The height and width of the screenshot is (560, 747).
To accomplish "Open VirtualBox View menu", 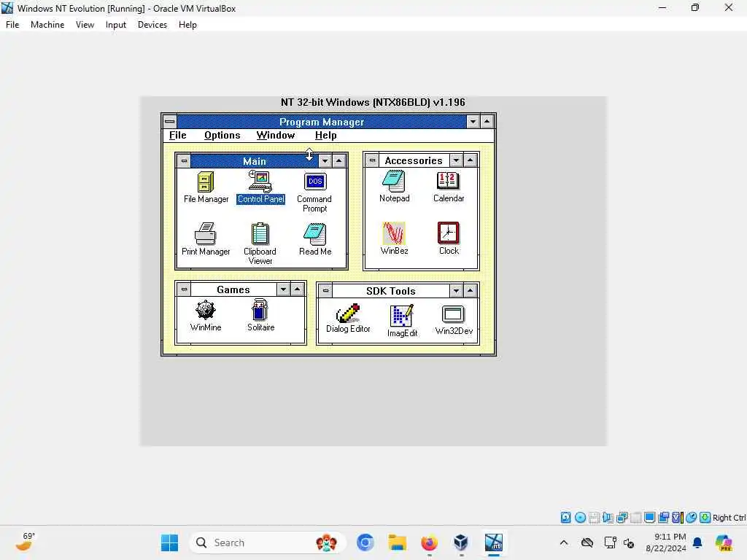I will (85, 25).
